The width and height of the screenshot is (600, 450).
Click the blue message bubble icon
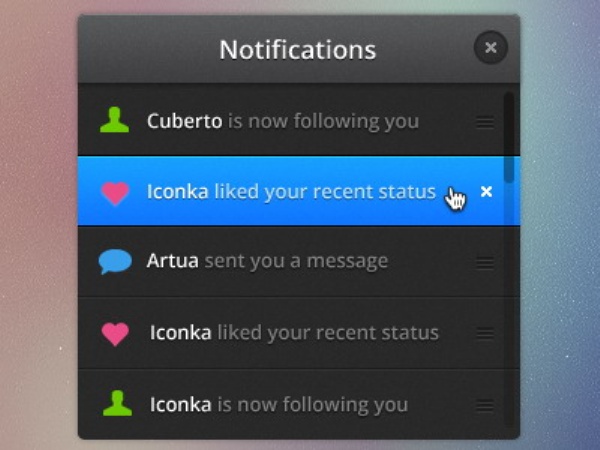tap(115, 262)
